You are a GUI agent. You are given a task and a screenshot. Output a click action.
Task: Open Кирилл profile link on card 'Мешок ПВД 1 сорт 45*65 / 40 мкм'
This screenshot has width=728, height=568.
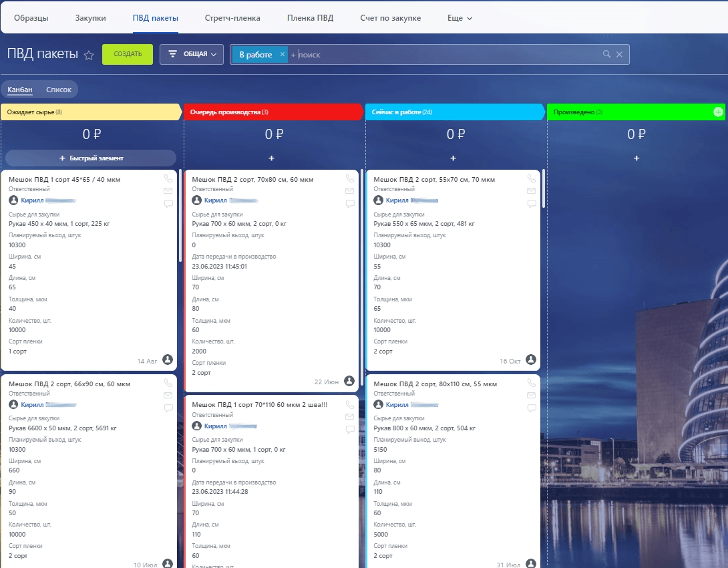(x=32, y=200)
